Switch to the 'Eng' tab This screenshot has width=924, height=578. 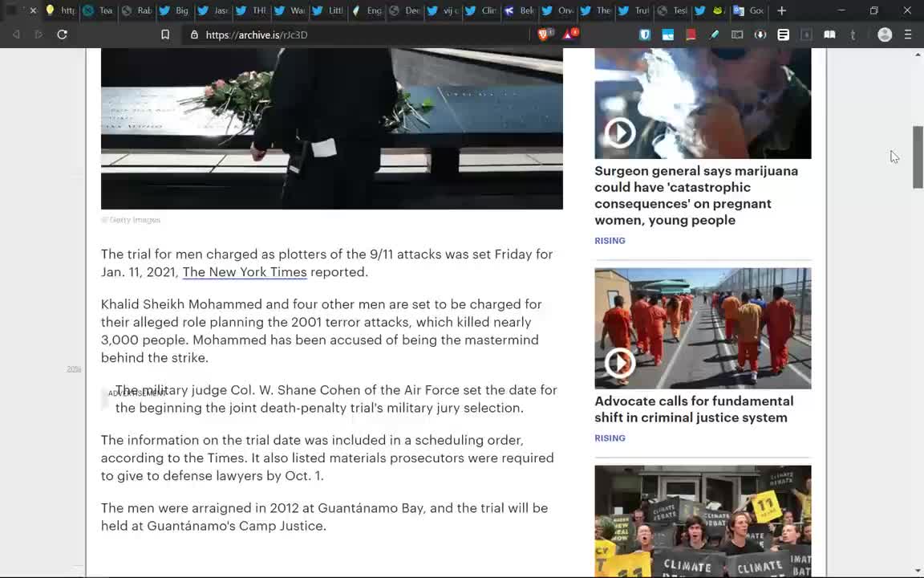tap(367, 10)
